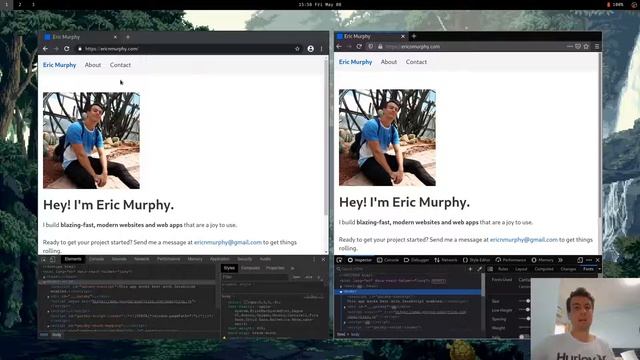Adjust the font Size slider in Firefox Fonts panel
The width and height of the screenshot is (640, 360).
[527, 301]
